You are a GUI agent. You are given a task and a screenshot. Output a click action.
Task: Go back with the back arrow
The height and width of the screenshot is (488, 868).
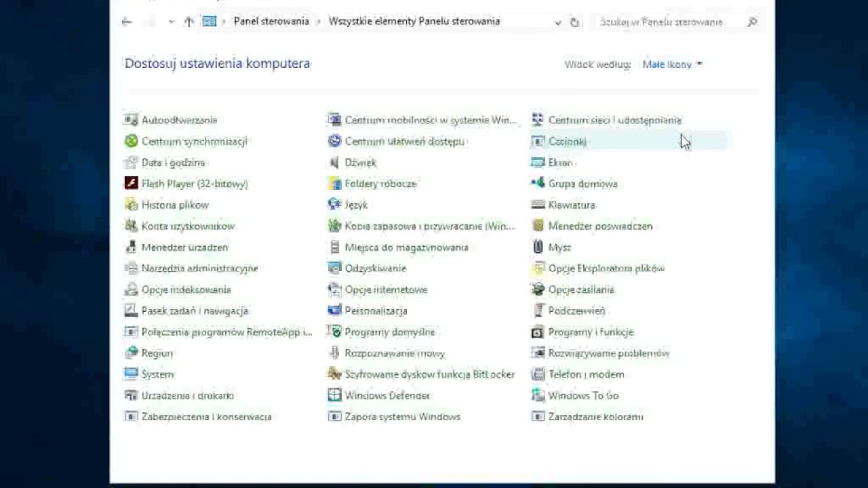[127, 22]
